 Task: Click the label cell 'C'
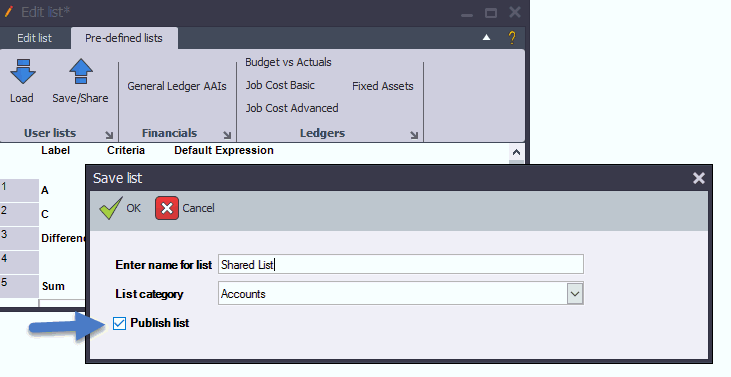[x=45, y=214]
